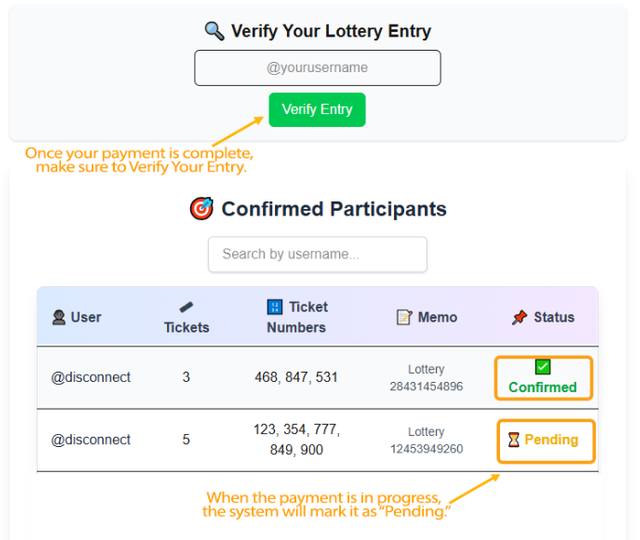The height and width of the screenshot is (540, 640).
Task: Click the target icon beside Confirmed Participants
Action: tap(201, 209)
